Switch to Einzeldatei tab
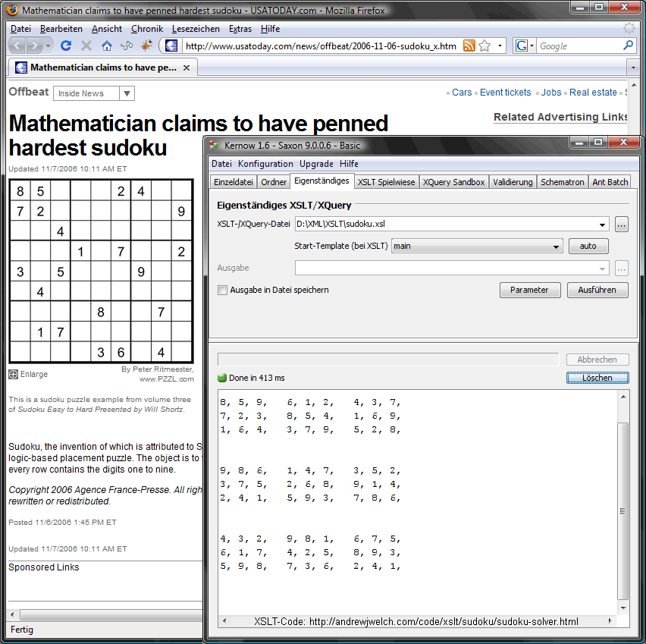The height and width of the screenshot is (644, 646). pyautogui.click(x=234, y=182)
